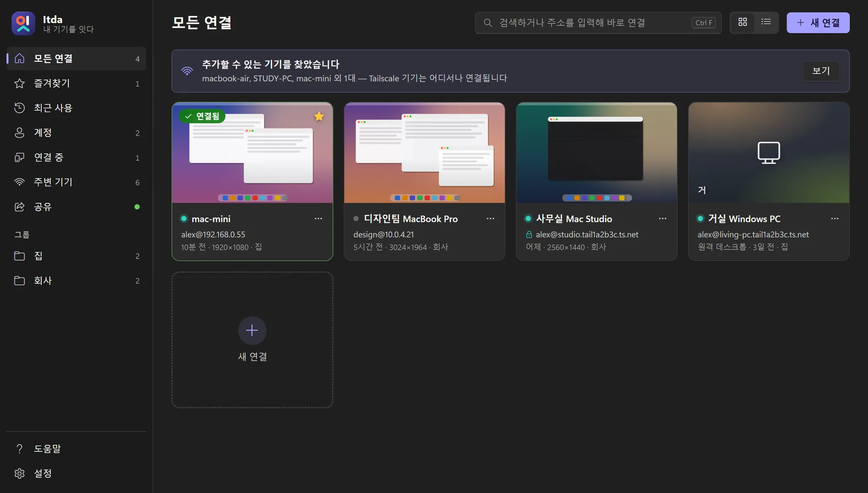
Task: Click the monitor icon on 거실 Windows PC thumbnail
Action: 769,152
